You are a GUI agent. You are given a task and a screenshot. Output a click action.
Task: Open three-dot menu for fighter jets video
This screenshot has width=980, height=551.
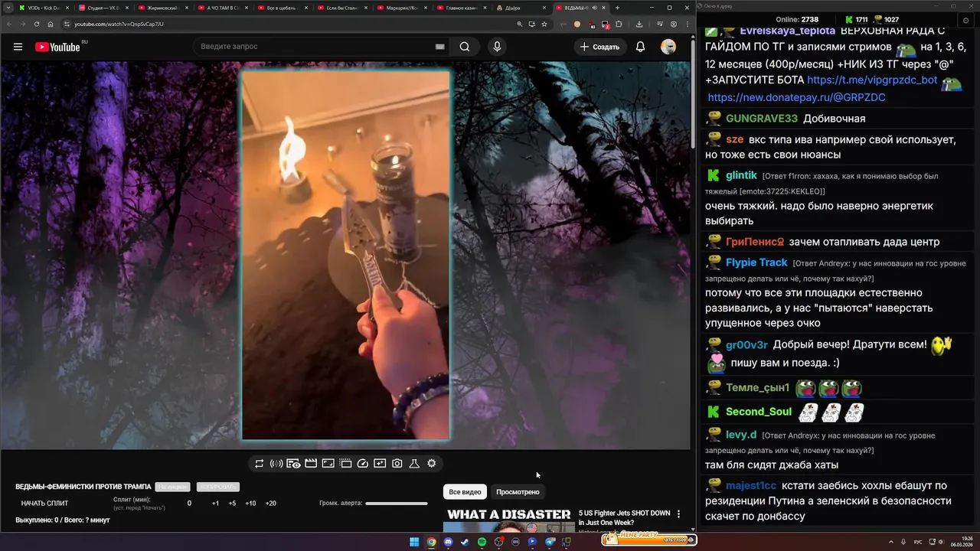coord(678,514)
